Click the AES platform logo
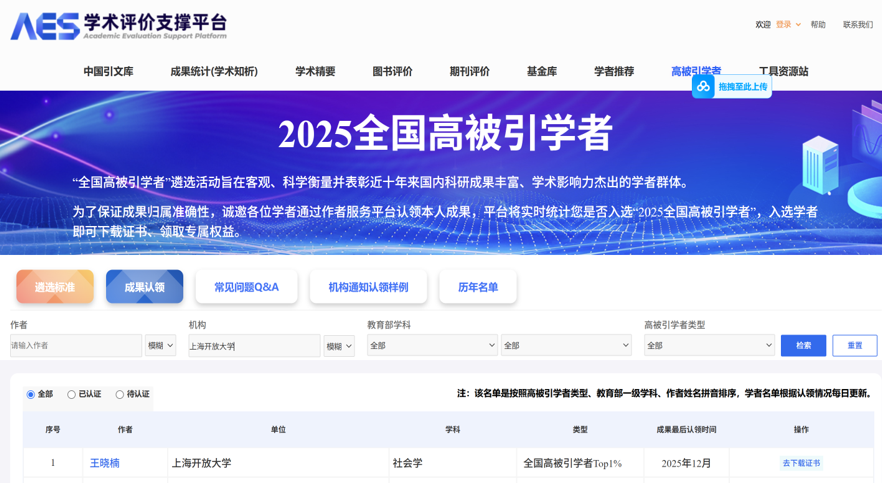 click(118, 26)
